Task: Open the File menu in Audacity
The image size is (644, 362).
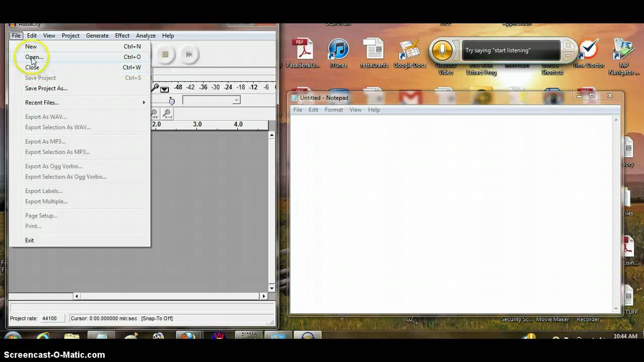Action: click(16, 36)
